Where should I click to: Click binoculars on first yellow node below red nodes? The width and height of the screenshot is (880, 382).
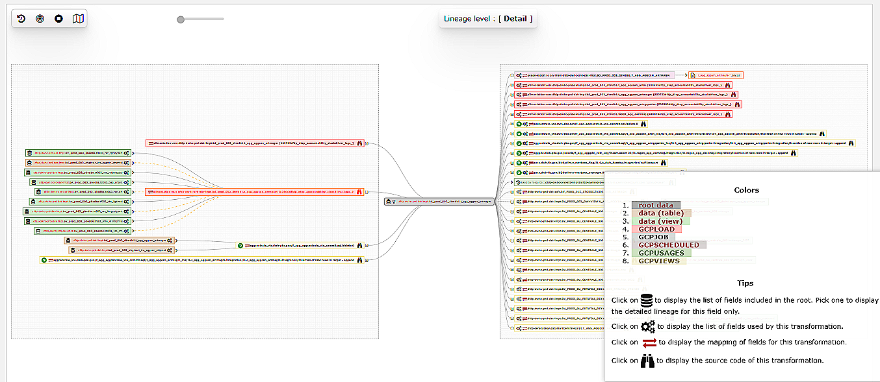[x=644, y=124]
